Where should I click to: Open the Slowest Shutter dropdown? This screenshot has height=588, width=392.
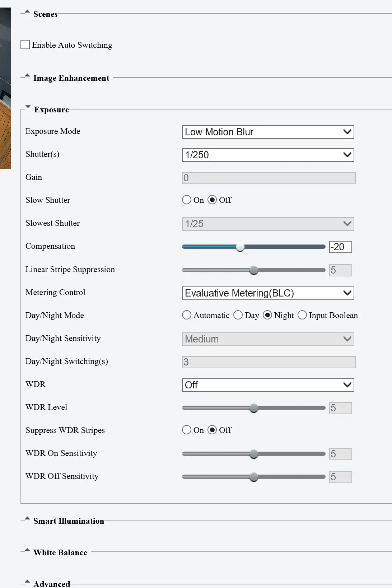click(x=268, y=224)
